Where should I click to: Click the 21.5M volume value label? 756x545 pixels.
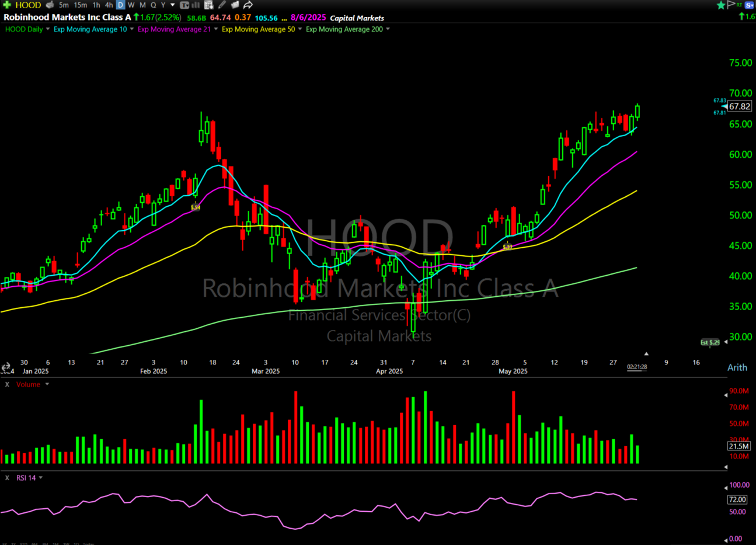738,446
